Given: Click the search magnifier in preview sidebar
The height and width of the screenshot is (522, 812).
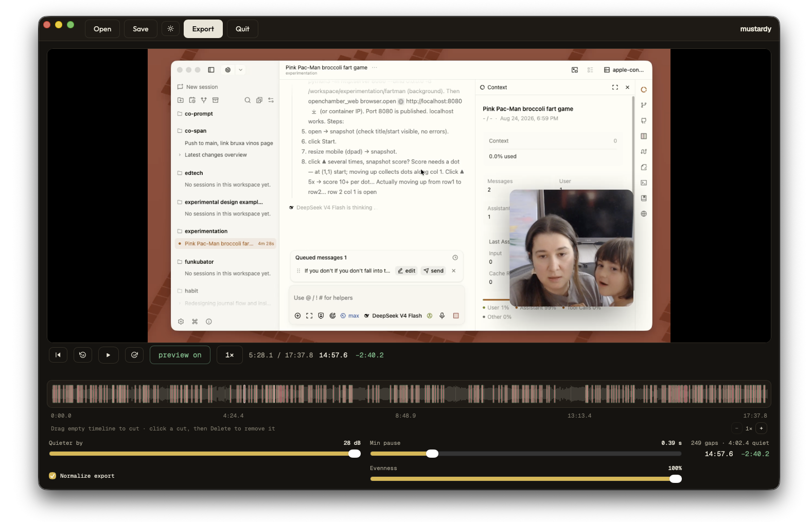Looking at the screenshot, I should [248, 100].
